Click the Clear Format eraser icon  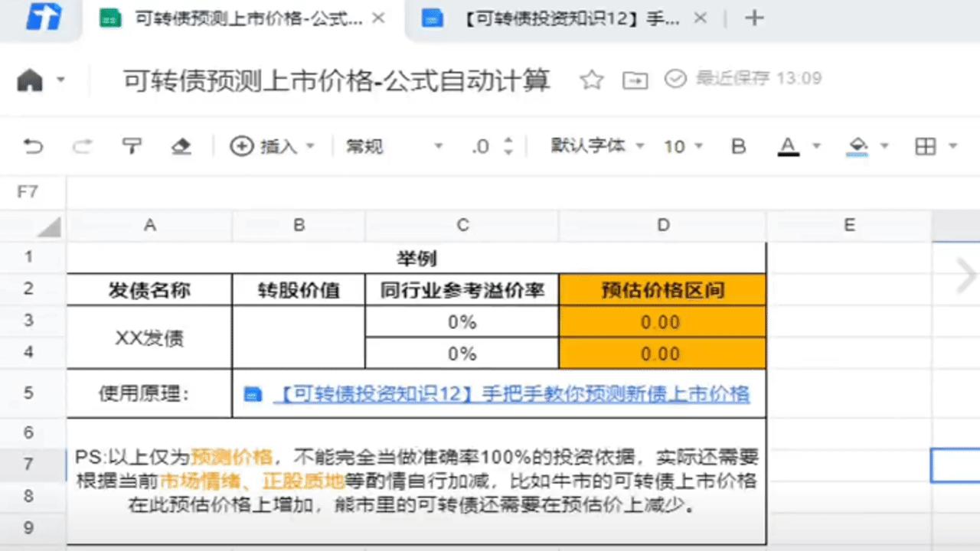(x=181, y=146)
